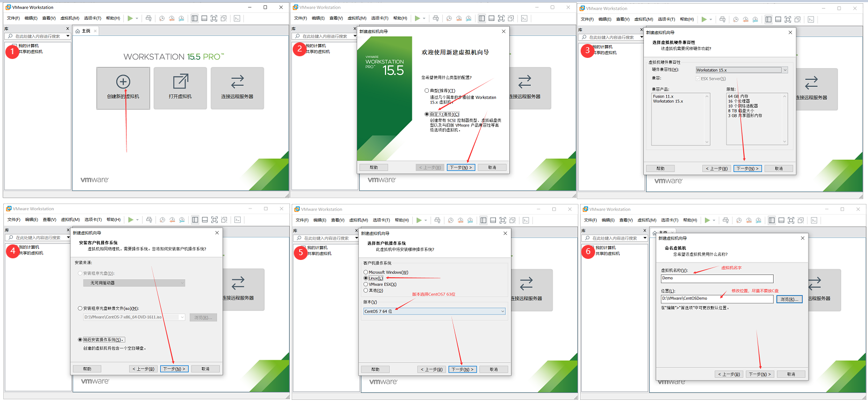Choose the 其他(O) guest OS radio button
The image size is (868, 402).
[x=366, y=291]
